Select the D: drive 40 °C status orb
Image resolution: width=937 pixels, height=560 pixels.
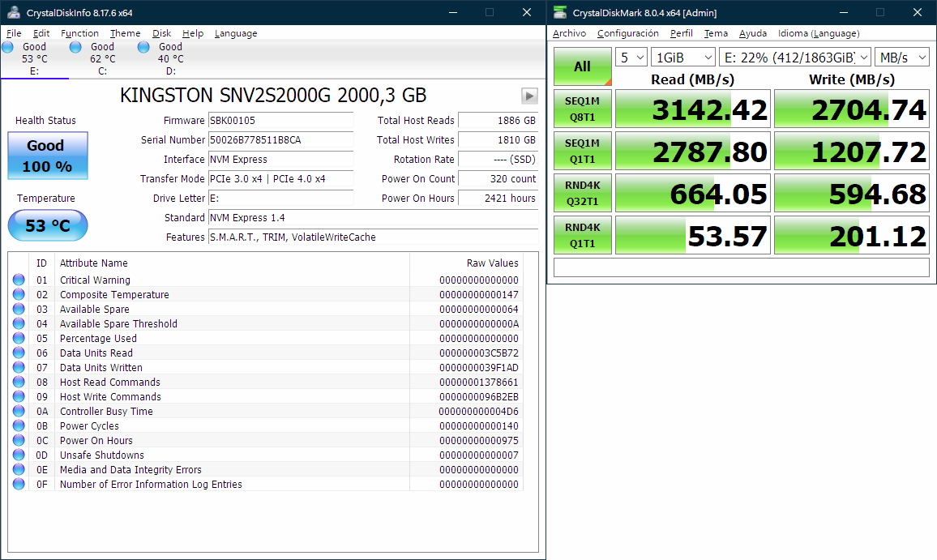(x=143, y=48)
